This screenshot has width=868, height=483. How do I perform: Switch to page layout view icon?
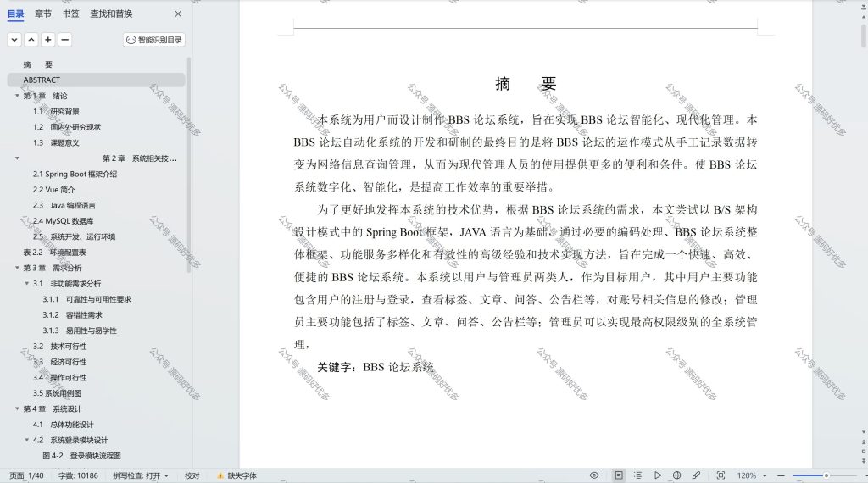pos(619,475)
